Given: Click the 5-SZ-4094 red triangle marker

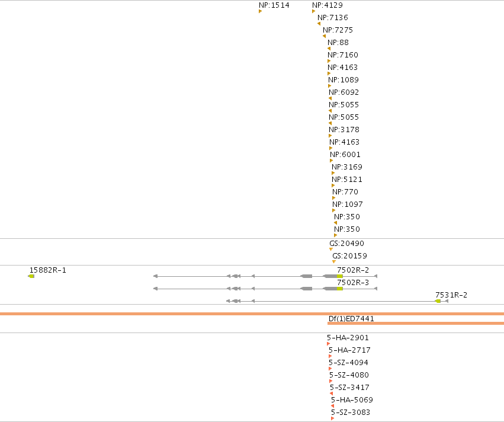Looking at the screenshot, I should [x=330, y=369].
